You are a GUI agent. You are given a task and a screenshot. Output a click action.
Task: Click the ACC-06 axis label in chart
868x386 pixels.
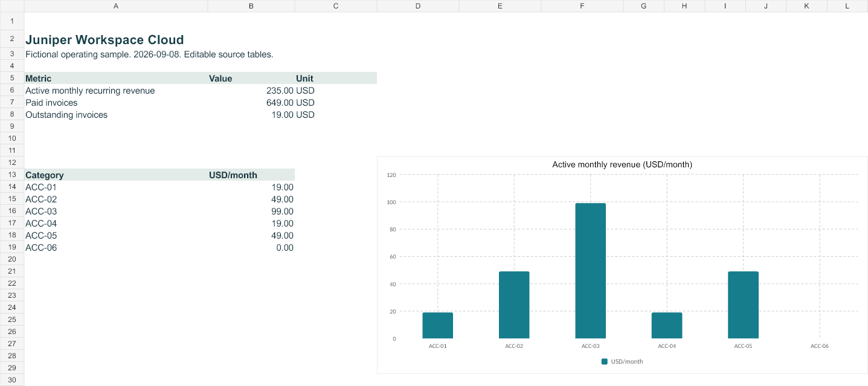(820, 346)
